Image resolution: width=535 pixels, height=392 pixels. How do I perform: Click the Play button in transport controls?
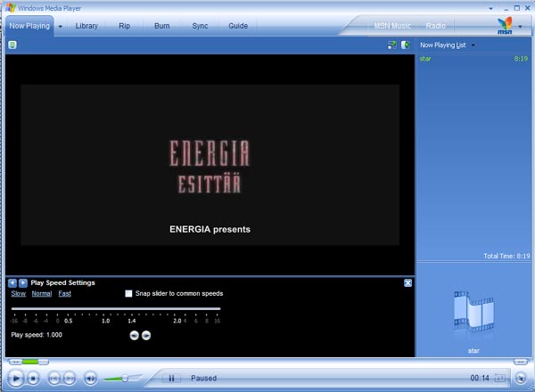click(x=15, y=378)
